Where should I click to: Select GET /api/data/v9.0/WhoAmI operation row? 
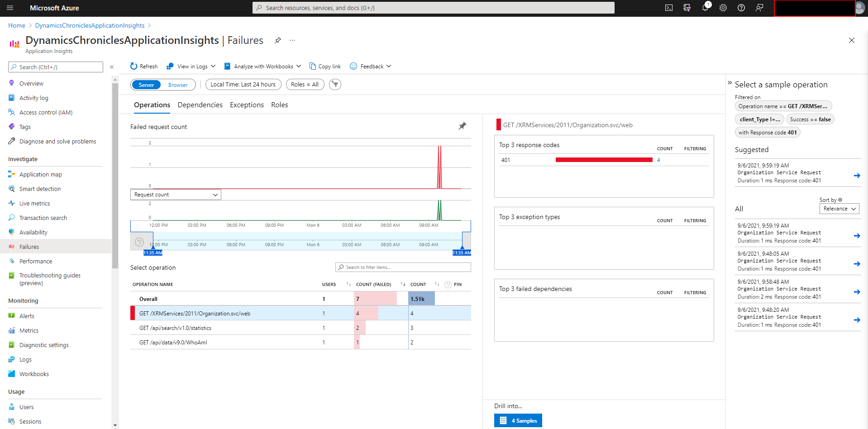(300, 342)
